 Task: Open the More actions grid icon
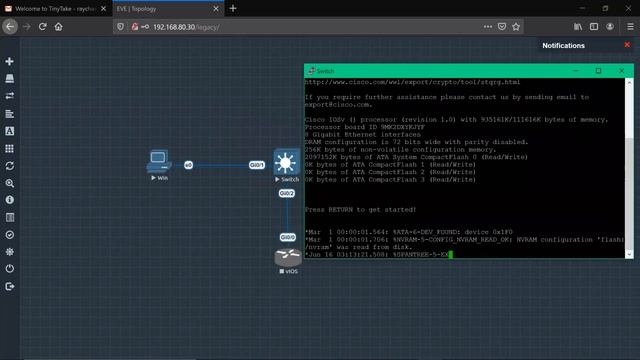tap(9, 149)
